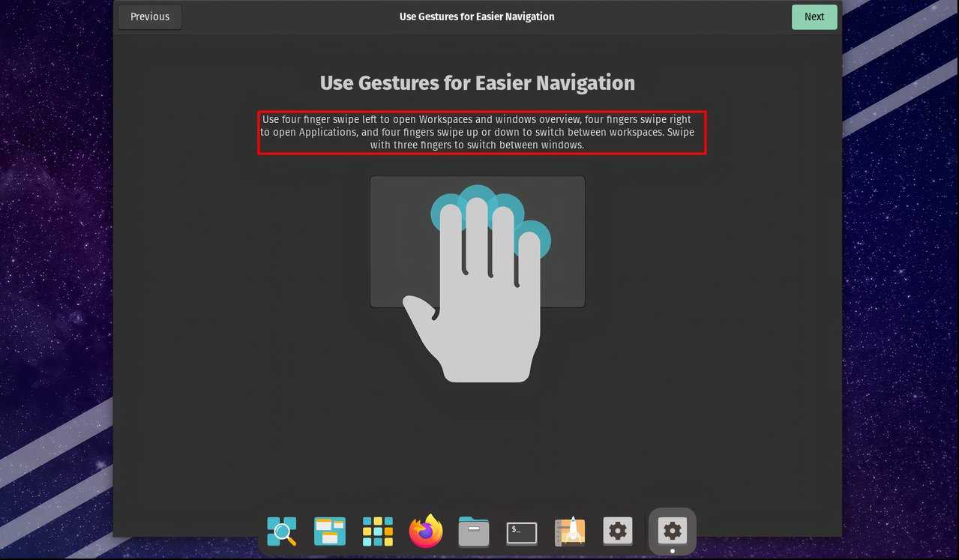959x560 pixels.
Task: Launch the Terminal from the dock
Action: click(521, 532)
